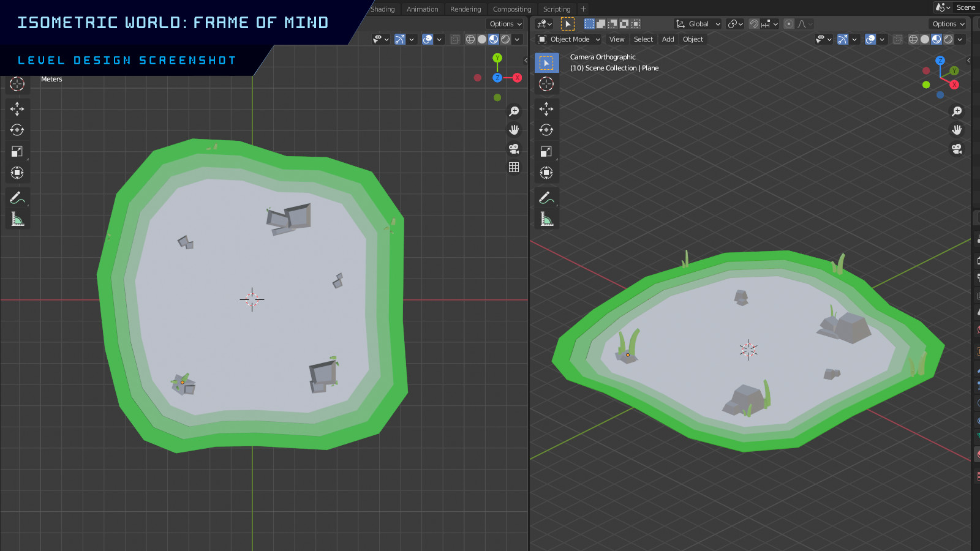Select the Move tool in the left viewport toolbar
Viewport: 980px width, 551px height.
[x=17, y=108]
